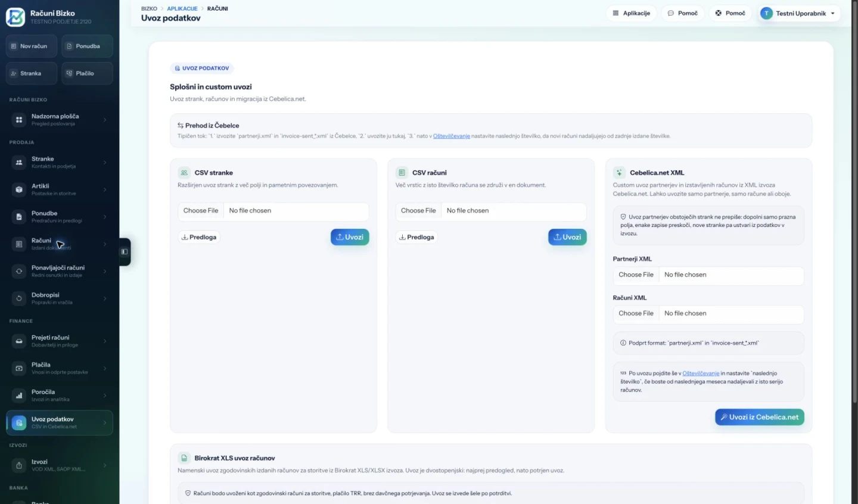Click the Plačila cash icon in sidebar
Viewport: 858px width, 504px height.
click(19, 368)
